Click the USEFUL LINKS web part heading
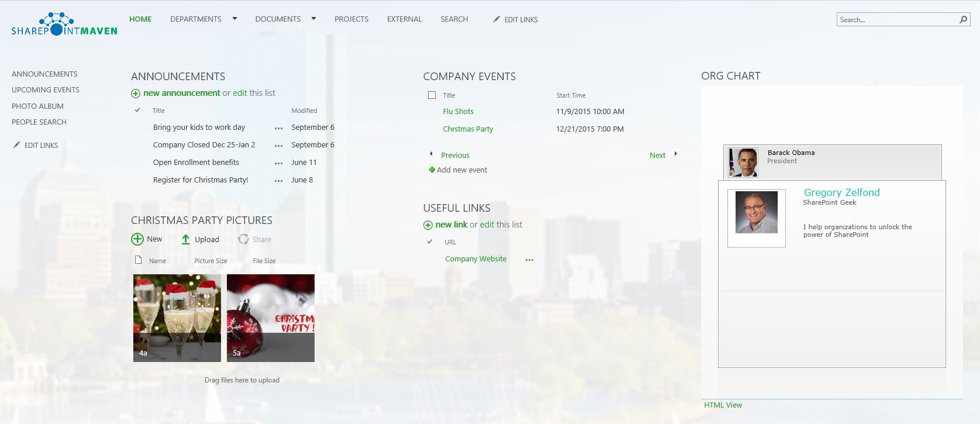This screenshot has width=980, height=424. (457, 208)
